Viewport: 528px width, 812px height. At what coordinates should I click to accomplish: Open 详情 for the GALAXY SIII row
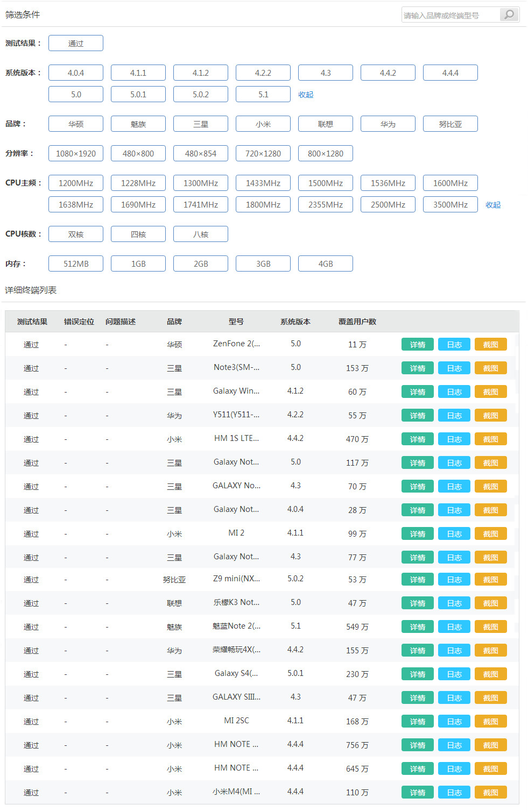tap(418, 697)
